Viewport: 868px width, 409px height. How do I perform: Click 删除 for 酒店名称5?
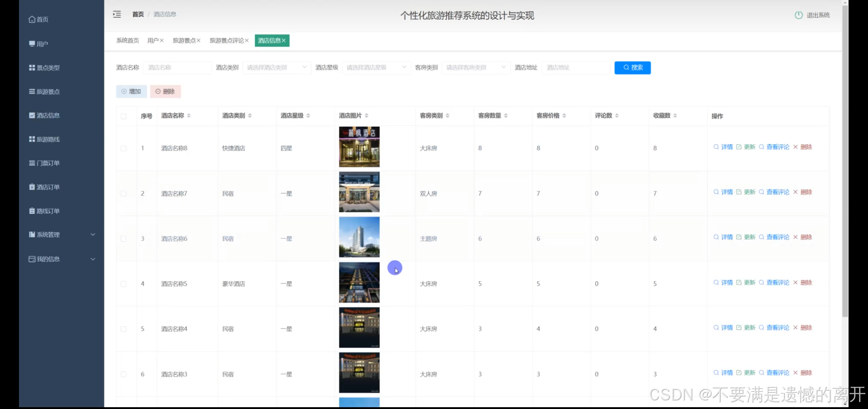pyautogui.click(x=803, y=283)
